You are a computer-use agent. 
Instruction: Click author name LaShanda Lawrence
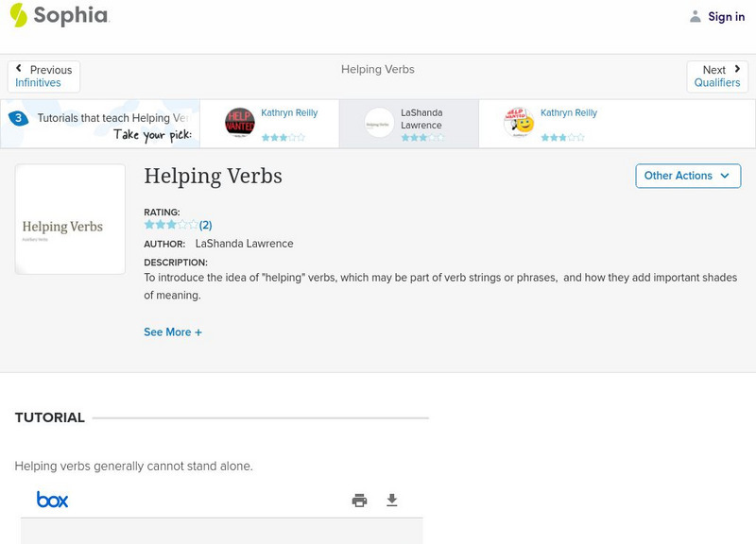244,244
